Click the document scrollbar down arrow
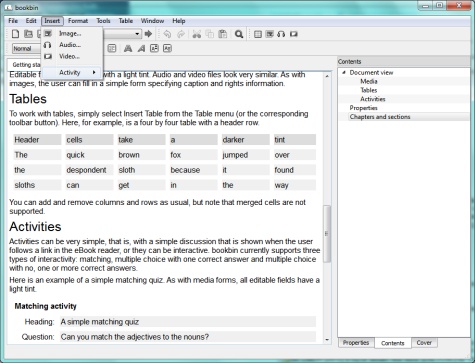475x363 pixels. (327, 340)
